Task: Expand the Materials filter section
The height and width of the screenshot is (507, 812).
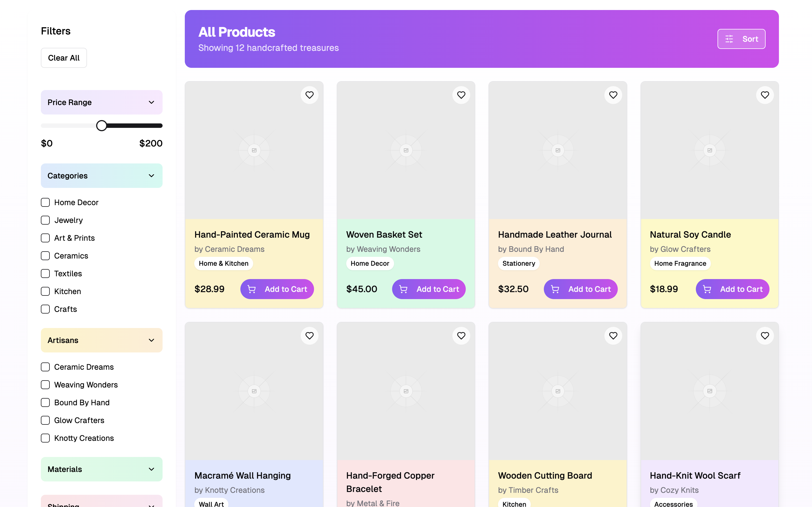Action: coord(101,469)
